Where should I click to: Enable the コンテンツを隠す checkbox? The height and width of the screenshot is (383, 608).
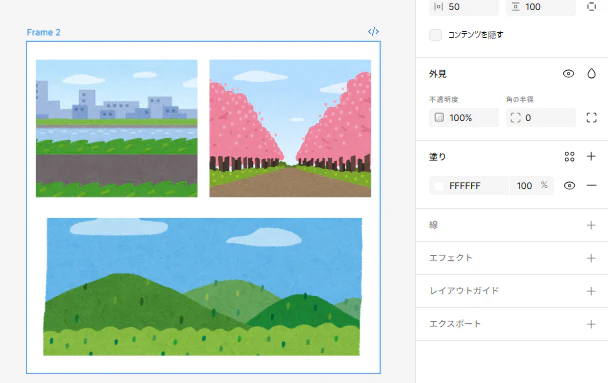click(x=435, y=35)
